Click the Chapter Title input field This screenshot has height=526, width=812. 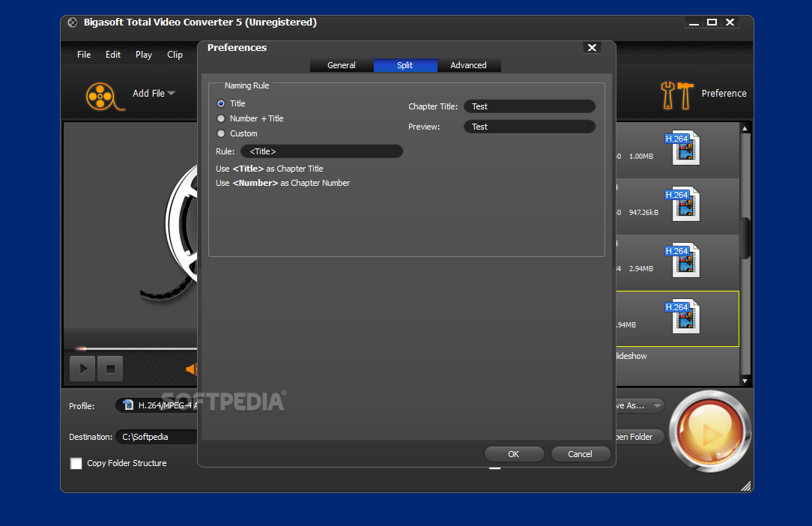(530, 106)
